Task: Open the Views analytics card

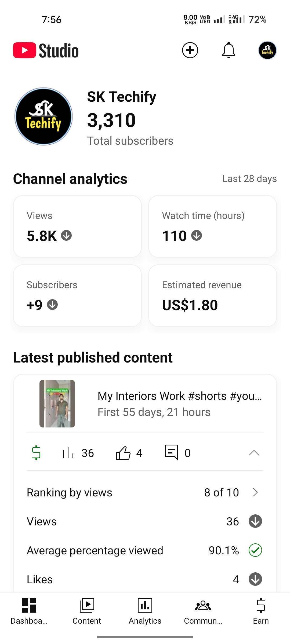Action: pos(77,226)
